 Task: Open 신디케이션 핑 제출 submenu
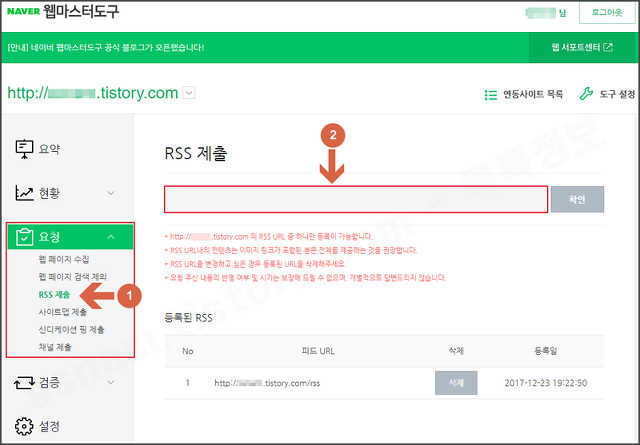click(71, 329)
